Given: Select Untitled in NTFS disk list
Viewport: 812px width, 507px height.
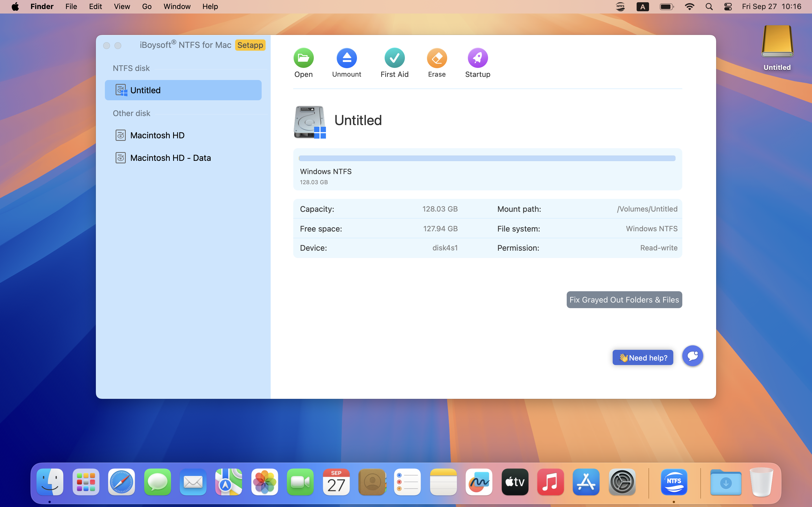Looking at the screenshot, I should pos(183,90).
